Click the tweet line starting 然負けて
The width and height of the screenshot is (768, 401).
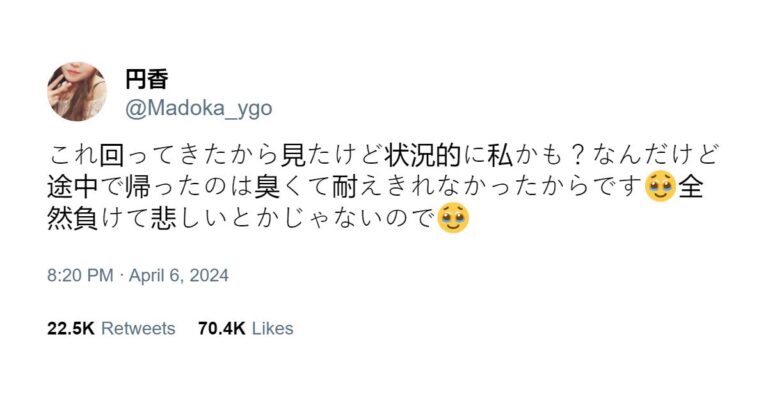pyautogui.click(x=258, y=218)
